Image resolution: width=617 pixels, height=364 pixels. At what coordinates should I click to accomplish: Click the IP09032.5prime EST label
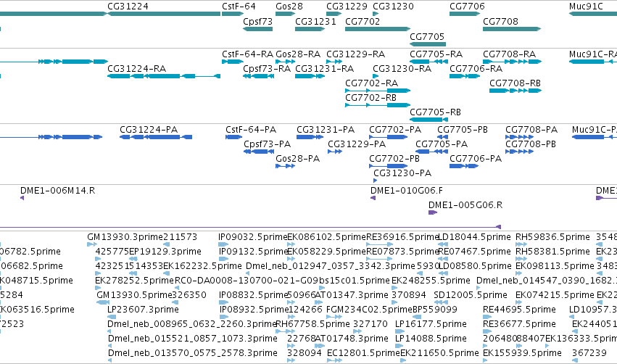pos(253,237)
